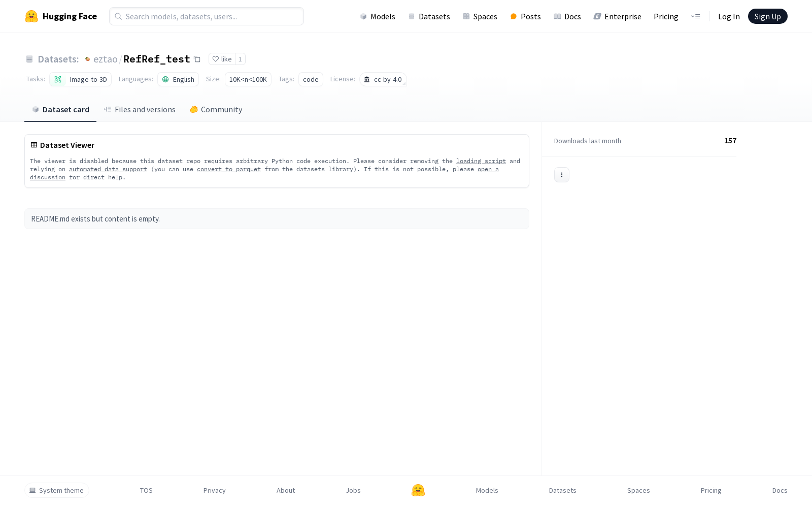Like the dataset with heart button
The image size is (812, 508).
[222, 59]
